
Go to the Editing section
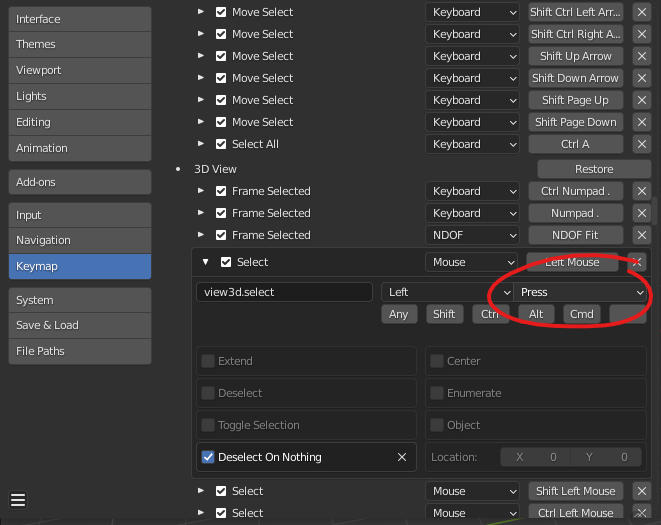pyautogui.click(x=80, y=122)
